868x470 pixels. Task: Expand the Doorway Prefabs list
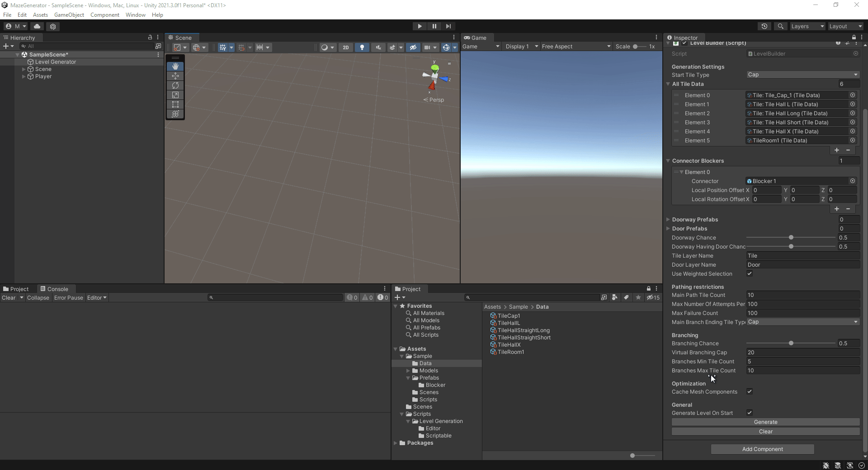click(x=668, y=220)
